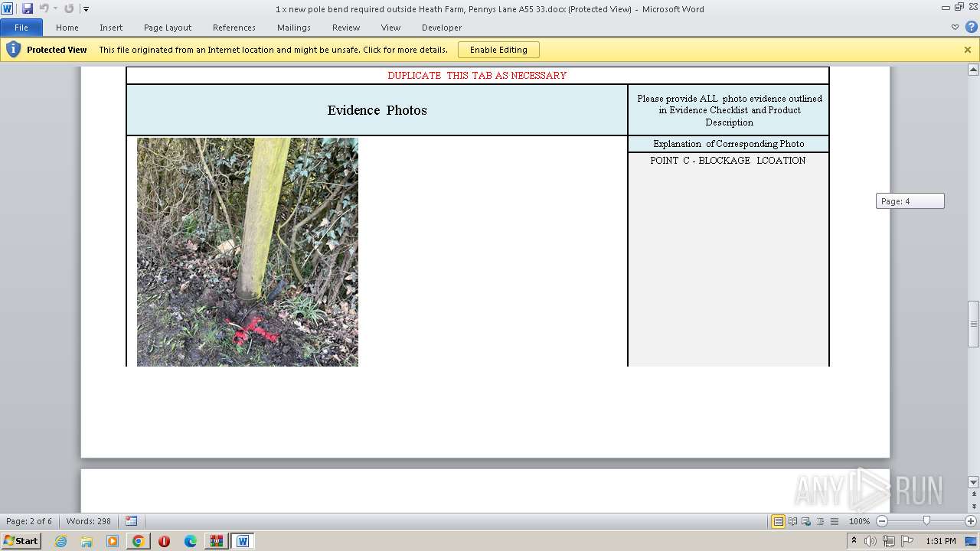
Task: Click the 'Page: 2 of 6' status indicator
Action: pyautogui.click(x=29, y=521)
